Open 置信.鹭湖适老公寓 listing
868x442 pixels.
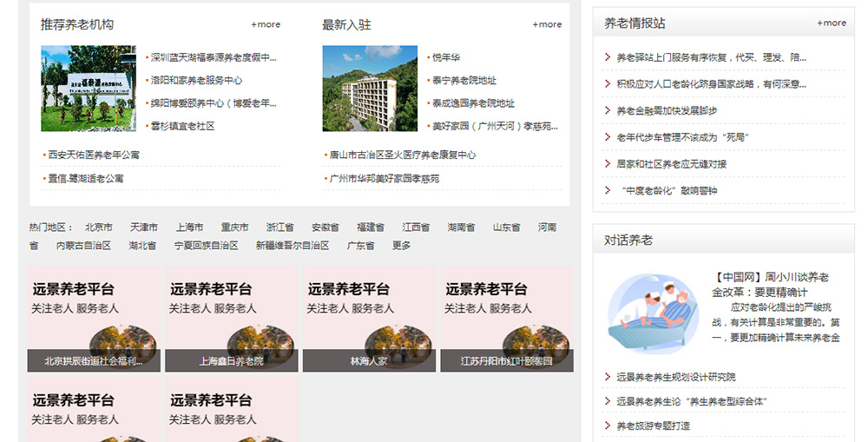point(86,178)
